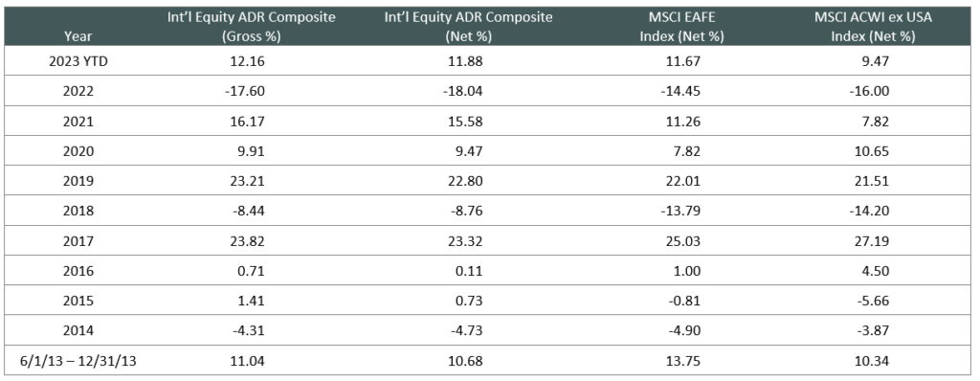Viewport: 980px width, 381px height.
Task: Select the Int'l Equity ADR Composite Net % header
Action: pyautogui.click(x=468, y=26)
